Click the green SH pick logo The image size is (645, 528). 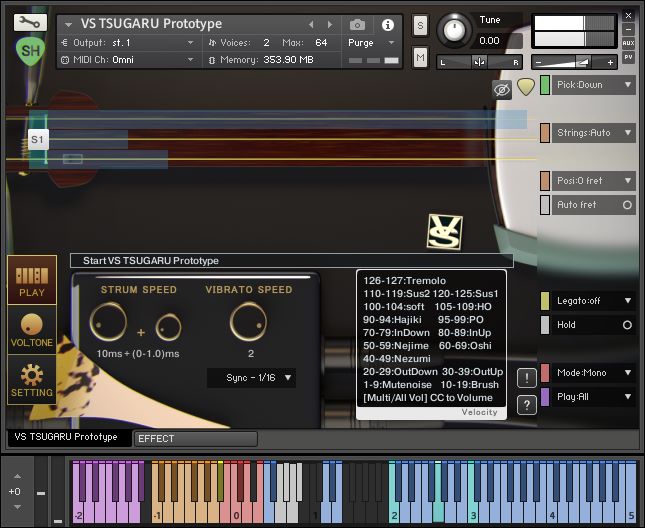click(30, 50)
